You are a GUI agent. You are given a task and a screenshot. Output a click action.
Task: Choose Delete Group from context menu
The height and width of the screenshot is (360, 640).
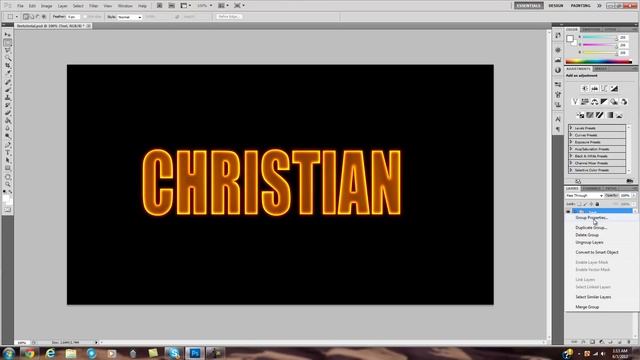coord(587,235)
